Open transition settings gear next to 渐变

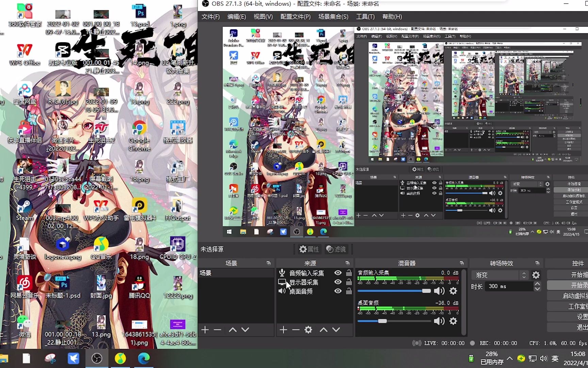click(x=536, y=275)
